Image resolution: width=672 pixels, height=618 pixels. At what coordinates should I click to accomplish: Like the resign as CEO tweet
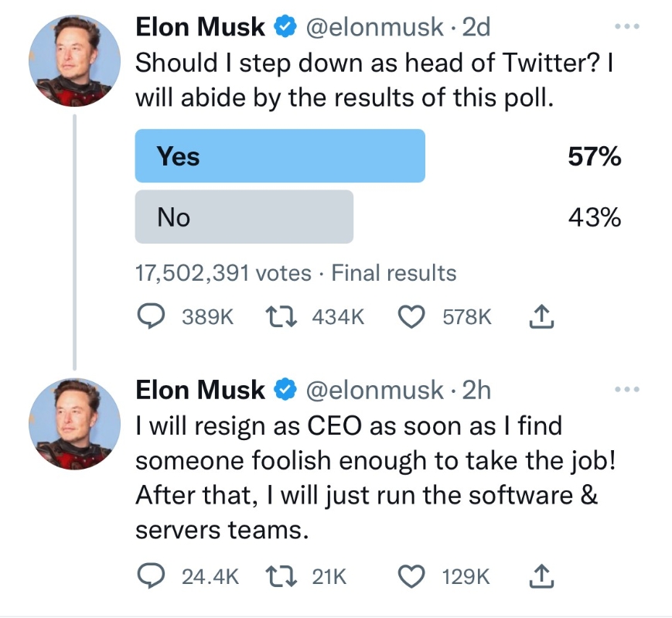(411, 576)
